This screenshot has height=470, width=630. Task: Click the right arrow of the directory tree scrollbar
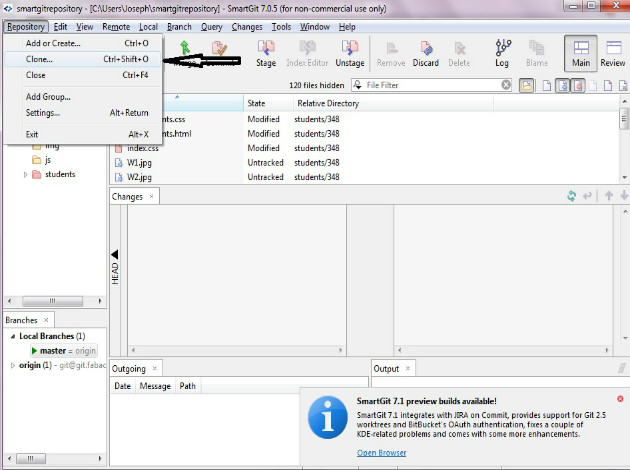click(x=100, y=301)
